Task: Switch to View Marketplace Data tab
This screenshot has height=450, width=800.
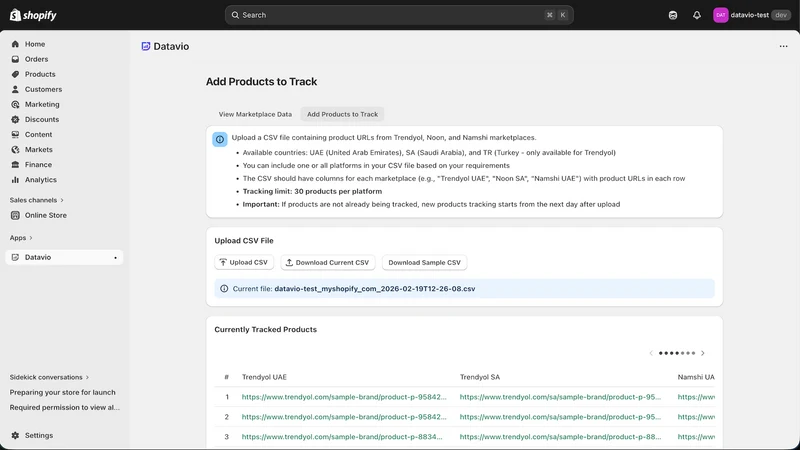Action: click(x=255, y=114)
